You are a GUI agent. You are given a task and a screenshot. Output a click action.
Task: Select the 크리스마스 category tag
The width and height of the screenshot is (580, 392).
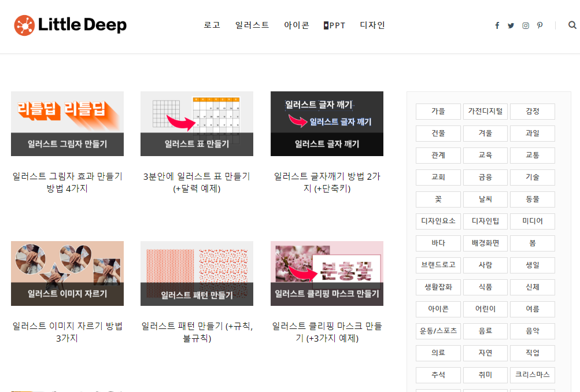pyautogui.click(x=532, y=375)
